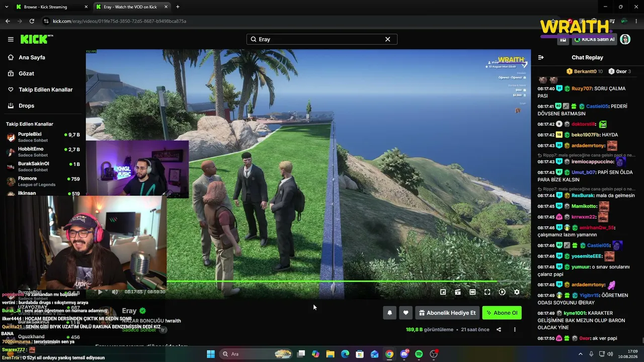The width and height of the screenshot is (644, 362).
Task: Open OBS Studio from the taskbar
Action: click(x=434, y=354)
